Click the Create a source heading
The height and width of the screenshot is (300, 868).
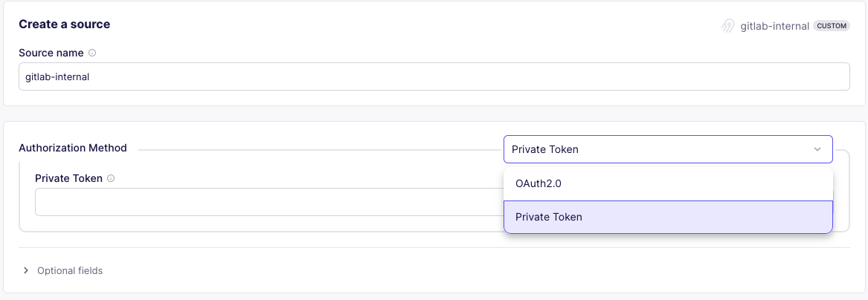tap(64, 25)
